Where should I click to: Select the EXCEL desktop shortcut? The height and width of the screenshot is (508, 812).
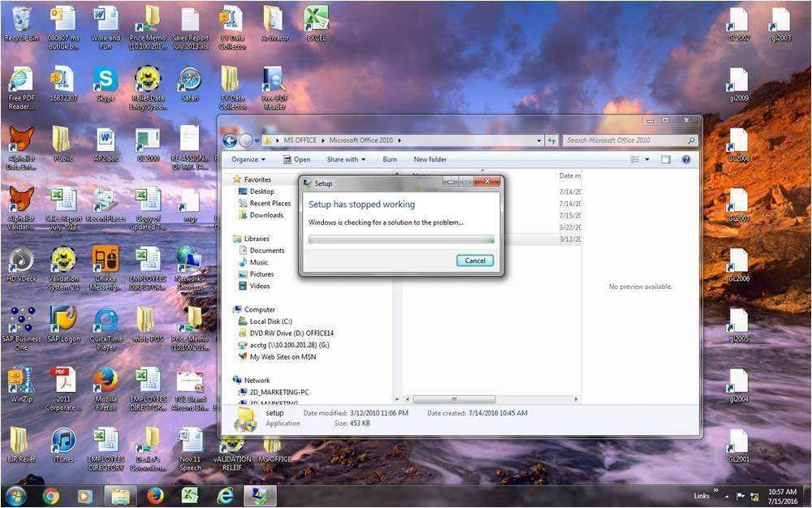[317, 24]
